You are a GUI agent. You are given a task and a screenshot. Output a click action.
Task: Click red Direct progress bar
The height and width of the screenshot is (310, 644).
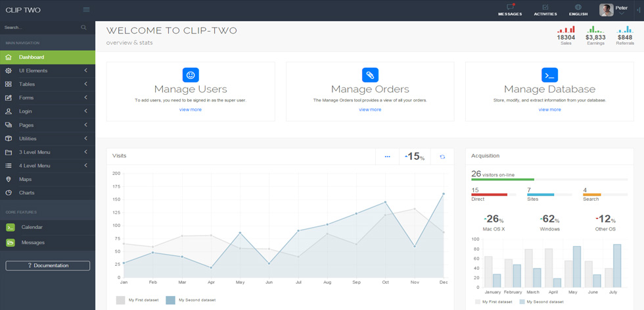[489, 194]
